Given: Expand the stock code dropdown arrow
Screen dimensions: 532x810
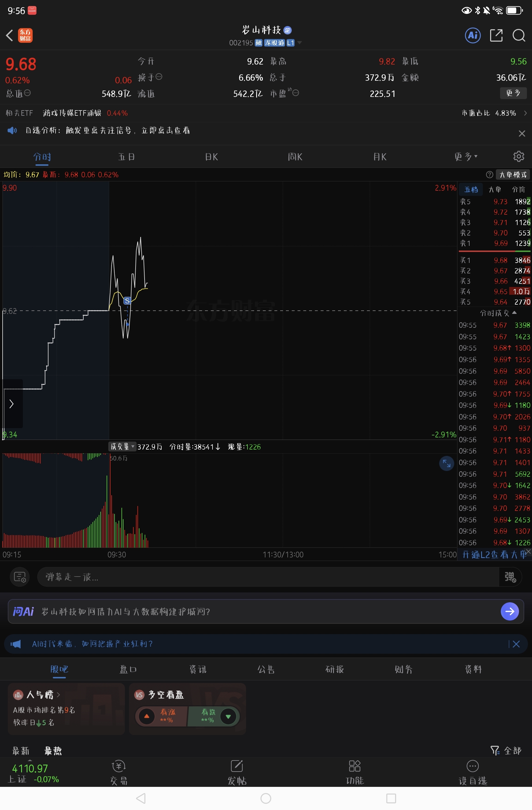Looking at the screenshot, I should (x=300, y=43).
